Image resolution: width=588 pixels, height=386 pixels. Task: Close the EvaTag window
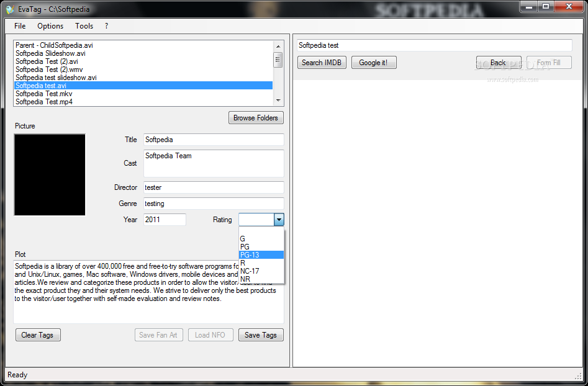click(x=569, y=6)
